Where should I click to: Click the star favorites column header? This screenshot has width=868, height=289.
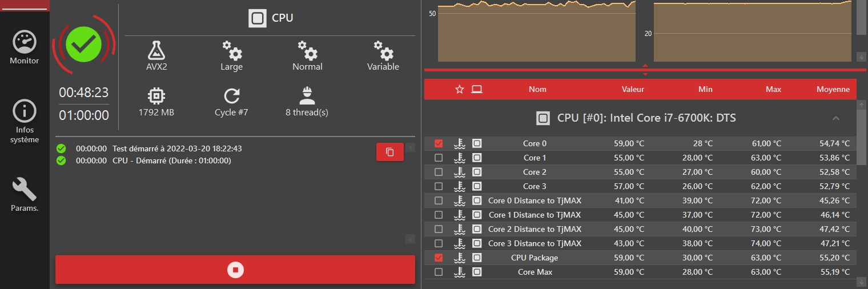pyautogui.click(x=459, y=89)
